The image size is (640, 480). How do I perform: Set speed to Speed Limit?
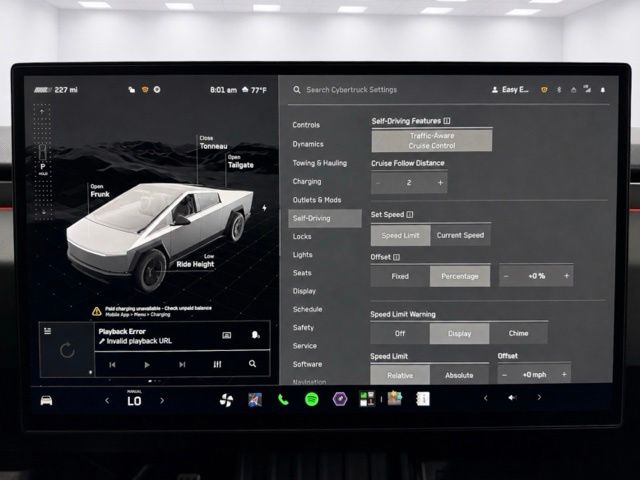400,236
